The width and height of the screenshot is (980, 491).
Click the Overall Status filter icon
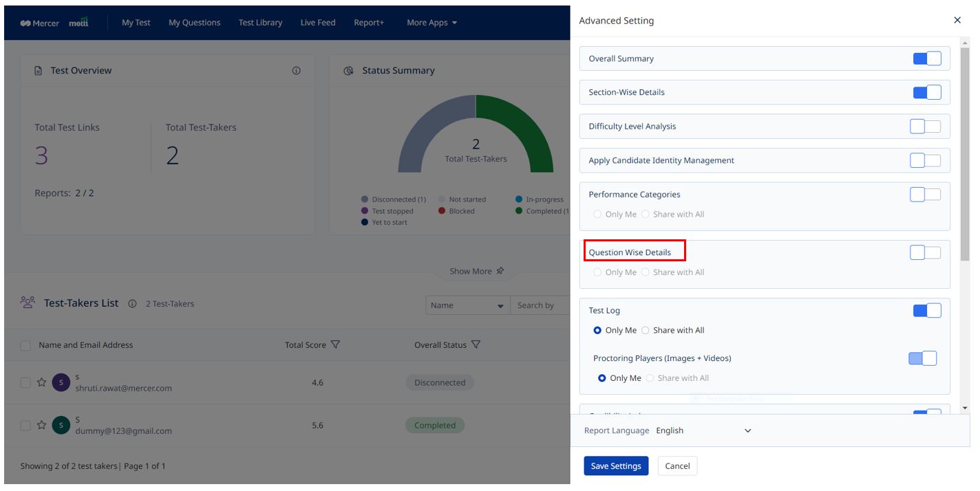click(476, 345)
